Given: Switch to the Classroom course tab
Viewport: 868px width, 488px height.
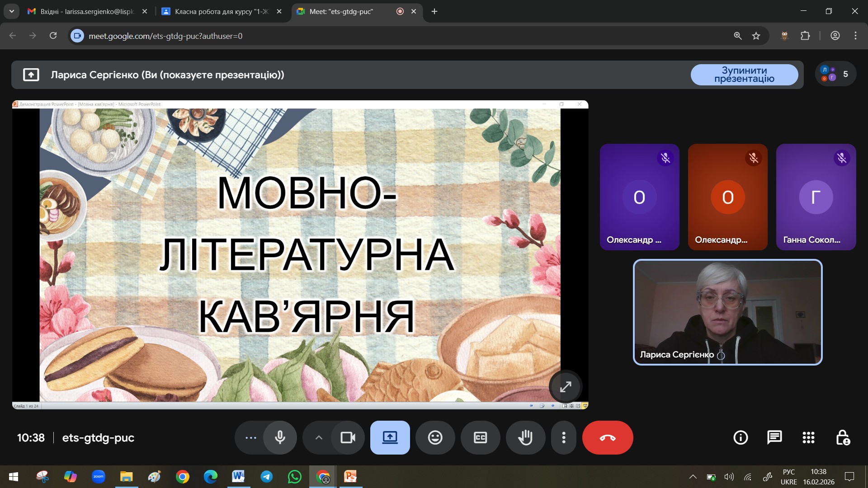Looking at the screenshot, I should coord(222,11).
